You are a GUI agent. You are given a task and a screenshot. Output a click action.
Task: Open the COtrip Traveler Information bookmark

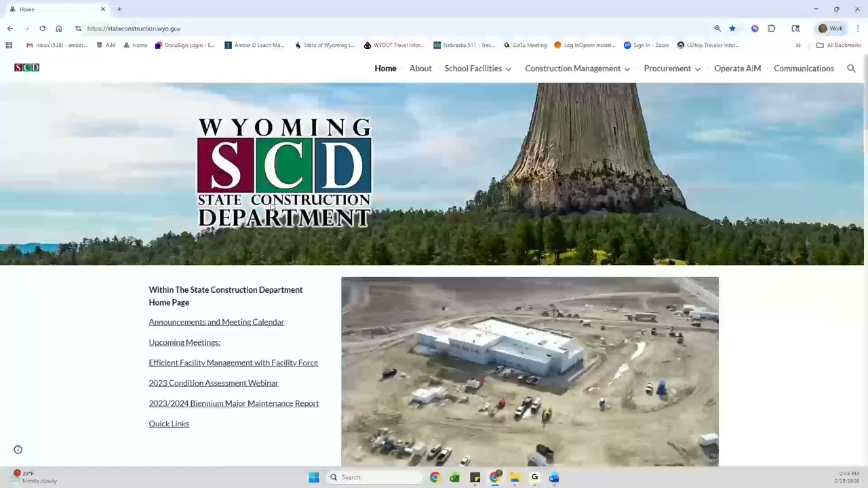[709, 45]
